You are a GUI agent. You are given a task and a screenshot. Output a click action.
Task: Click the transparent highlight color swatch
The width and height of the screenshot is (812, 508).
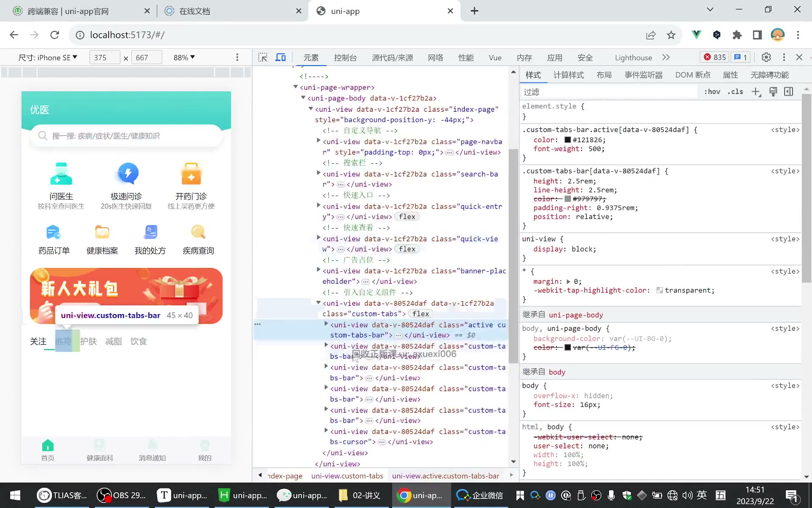click(x=659, y=290)
